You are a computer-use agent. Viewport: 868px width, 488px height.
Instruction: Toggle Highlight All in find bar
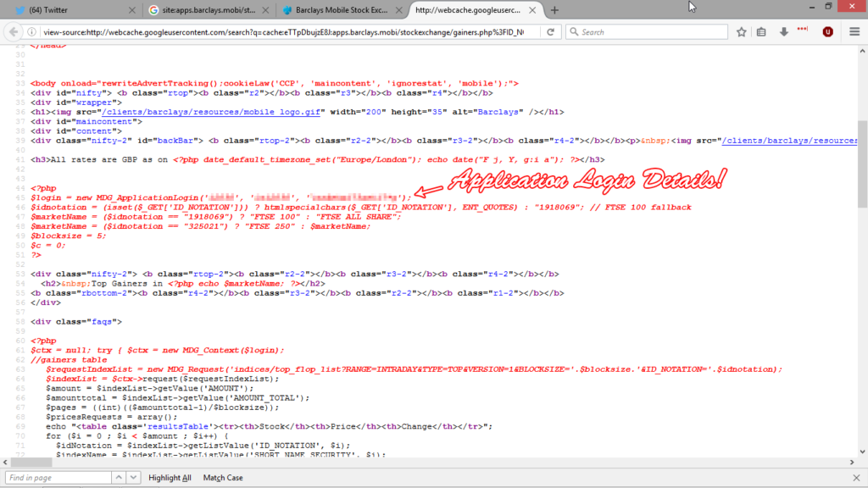tap(170, 478)
